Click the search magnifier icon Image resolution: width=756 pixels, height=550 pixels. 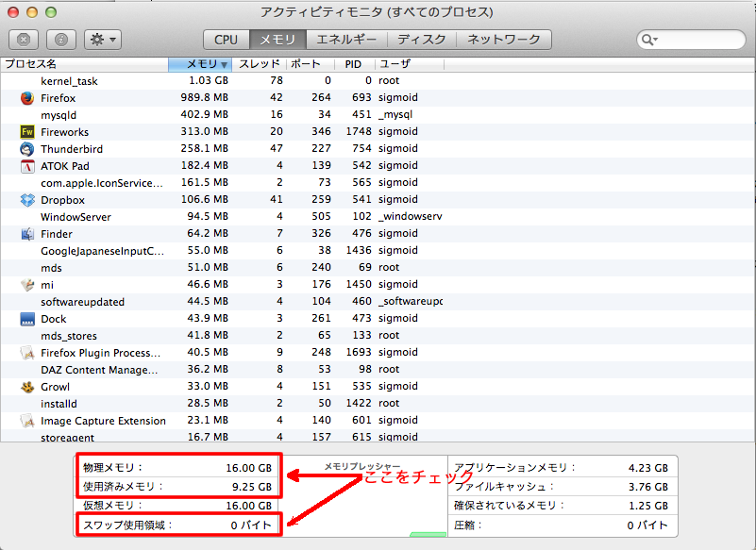[x=649, y=40]
